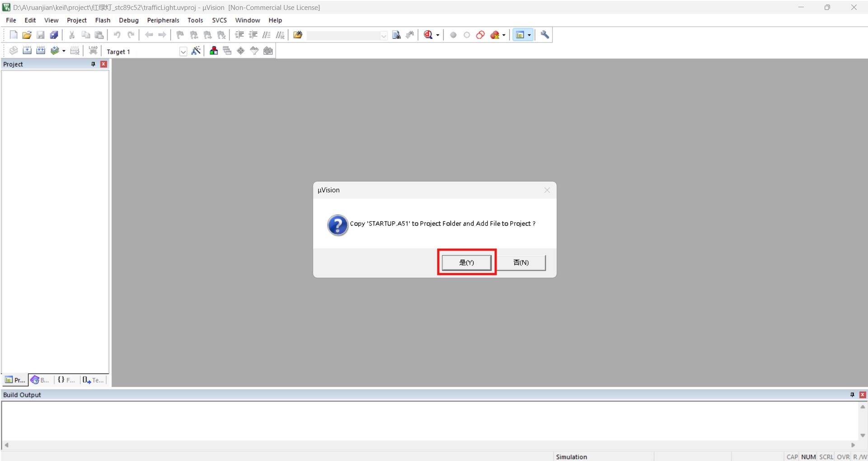The height and width of the screenshot is (461, 868).
Task: Click the Stop Build icon
Action: point(75,51)
